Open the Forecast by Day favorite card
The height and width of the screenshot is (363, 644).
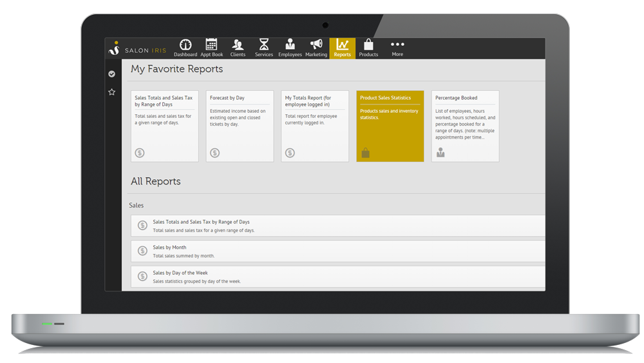pos(240,126)
